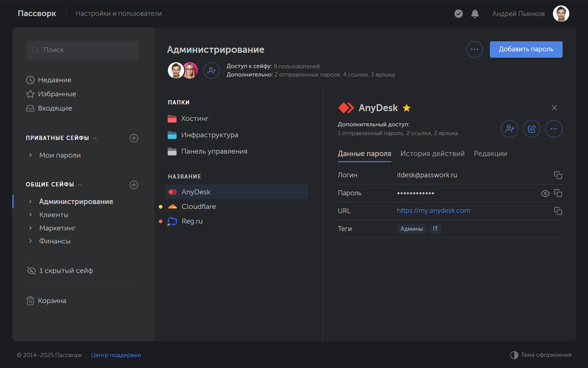The image size is (588, 368).
Task: Open Корзина trash
Action: click(47, 301)
